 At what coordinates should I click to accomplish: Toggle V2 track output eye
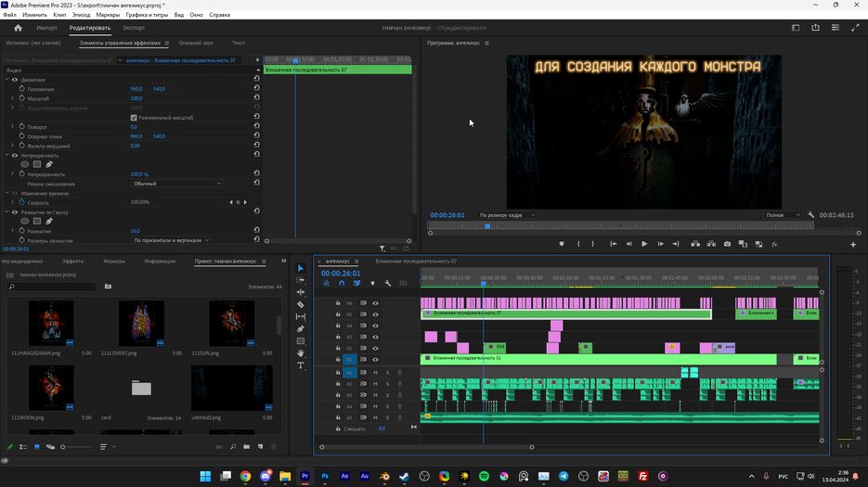click(x=375, y=349)
